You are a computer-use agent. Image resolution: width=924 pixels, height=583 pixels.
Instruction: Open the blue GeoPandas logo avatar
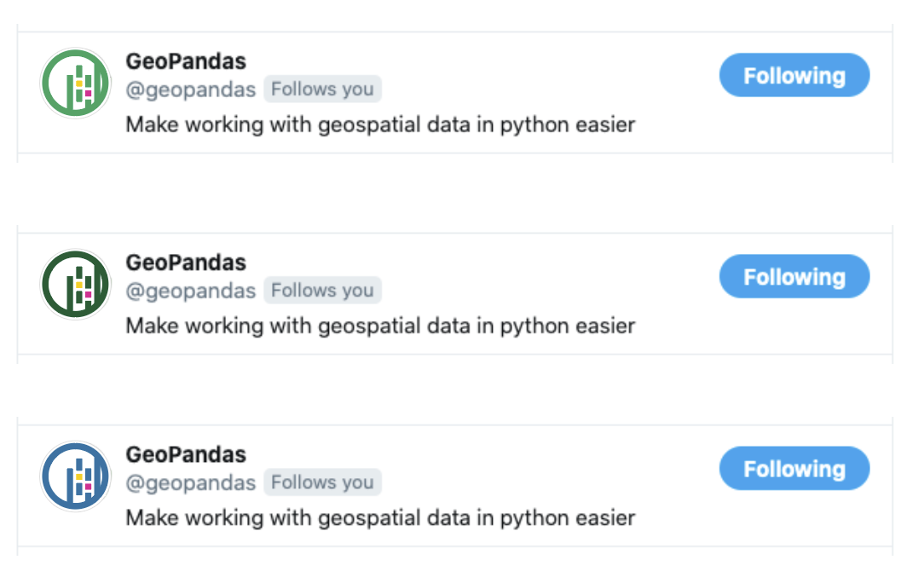click(x=75, y=476)
